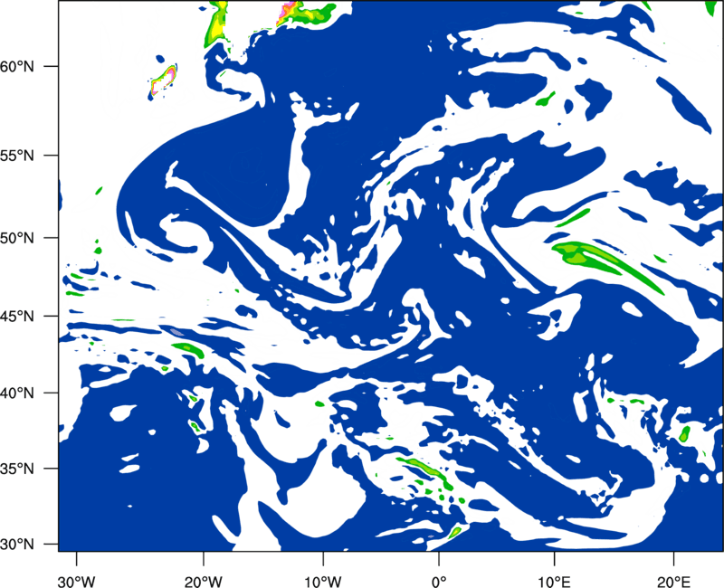Click the 35°N latitude label
This screenshot has width=724, height=588.
(17, 469)
